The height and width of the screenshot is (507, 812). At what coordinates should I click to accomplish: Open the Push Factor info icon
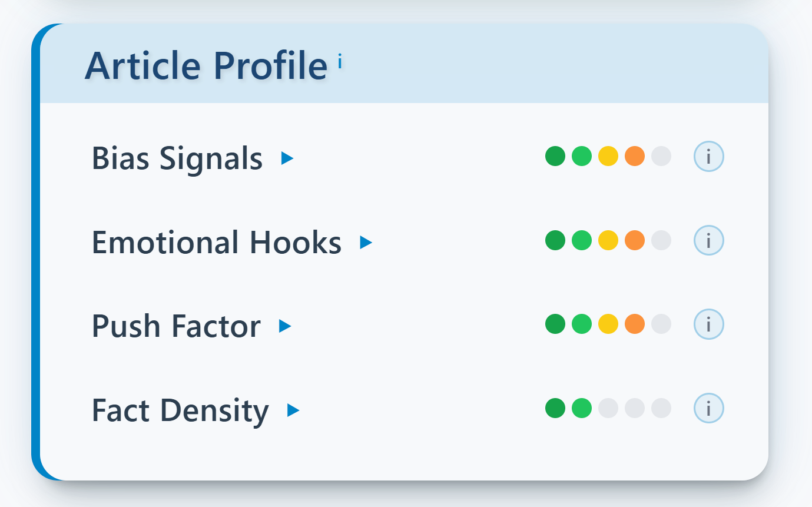[x=708, y=324]
